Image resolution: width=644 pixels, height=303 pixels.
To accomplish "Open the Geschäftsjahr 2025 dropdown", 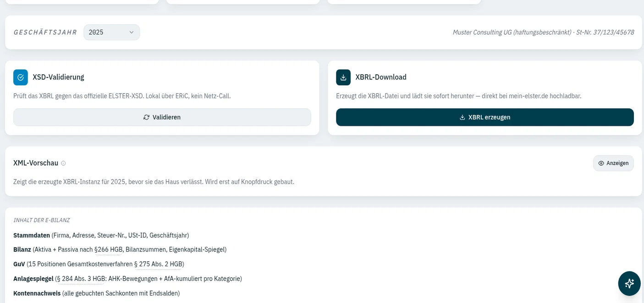I will (111, 32).
